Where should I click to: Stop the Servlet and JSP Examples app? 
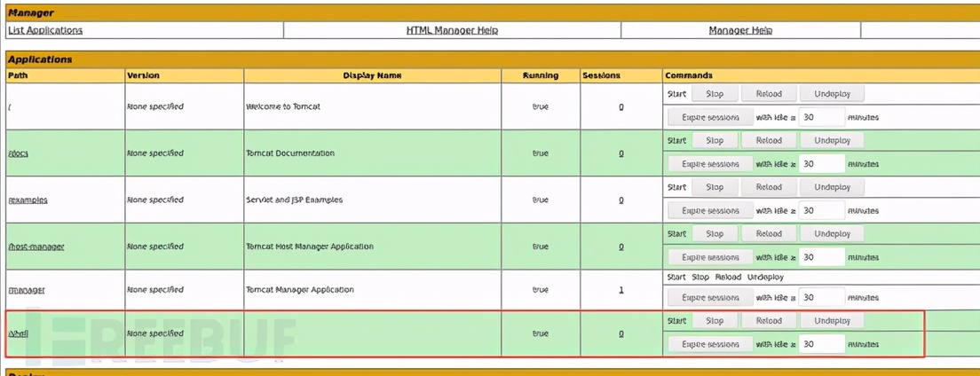coord(715,187)
